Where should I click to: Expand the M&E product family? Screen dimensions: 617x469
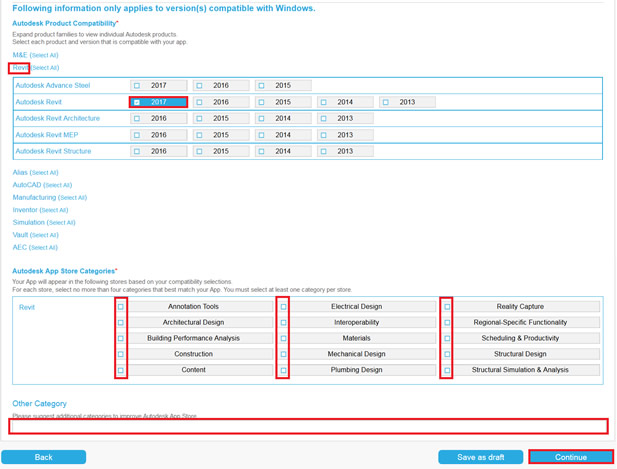(19, 55)
